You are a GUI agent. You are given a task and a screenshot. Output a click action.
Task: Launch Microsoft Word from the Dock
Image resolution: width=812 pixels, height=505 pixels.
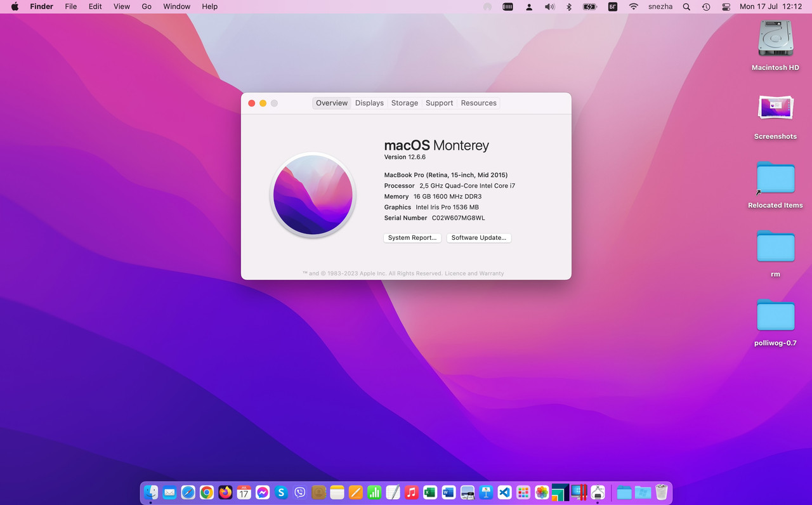[x=449, y=492]
